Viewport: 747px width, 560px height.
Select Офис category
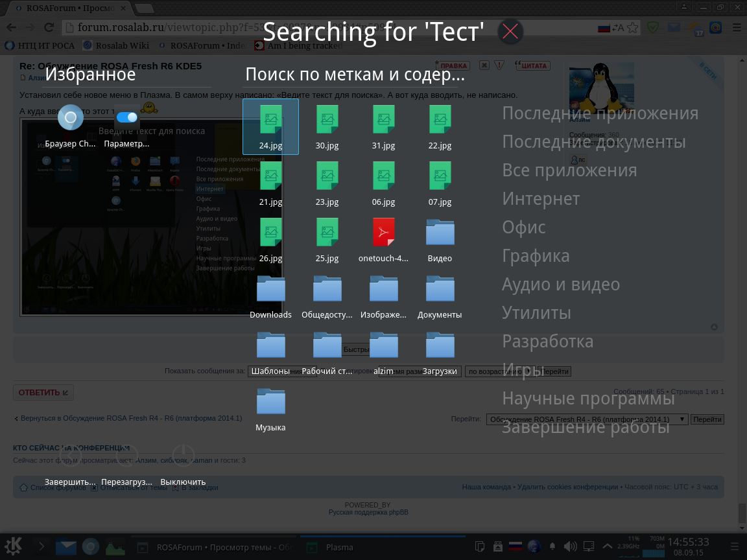point(523,227)
